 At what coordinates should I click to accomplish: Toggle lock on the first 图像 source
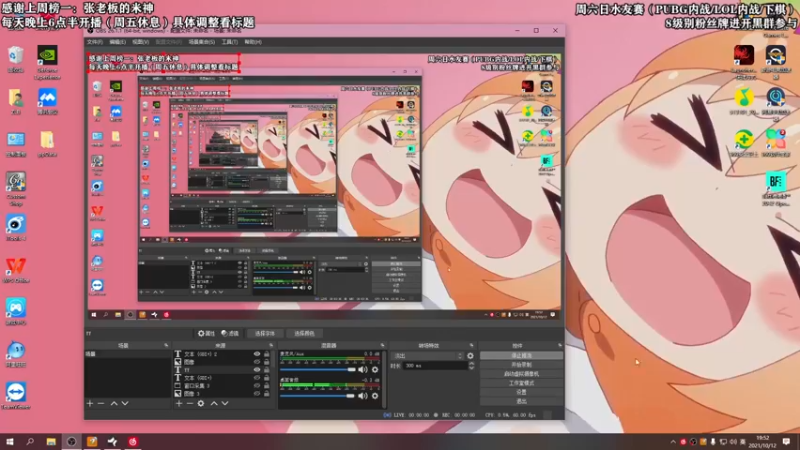[266, 362]
